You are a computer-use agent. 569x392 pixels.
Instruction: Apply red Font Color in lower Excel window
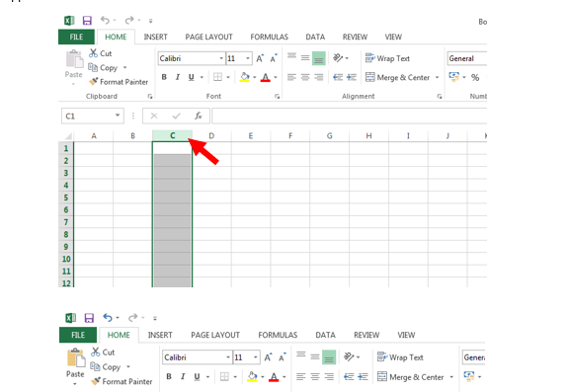[274, 377]
